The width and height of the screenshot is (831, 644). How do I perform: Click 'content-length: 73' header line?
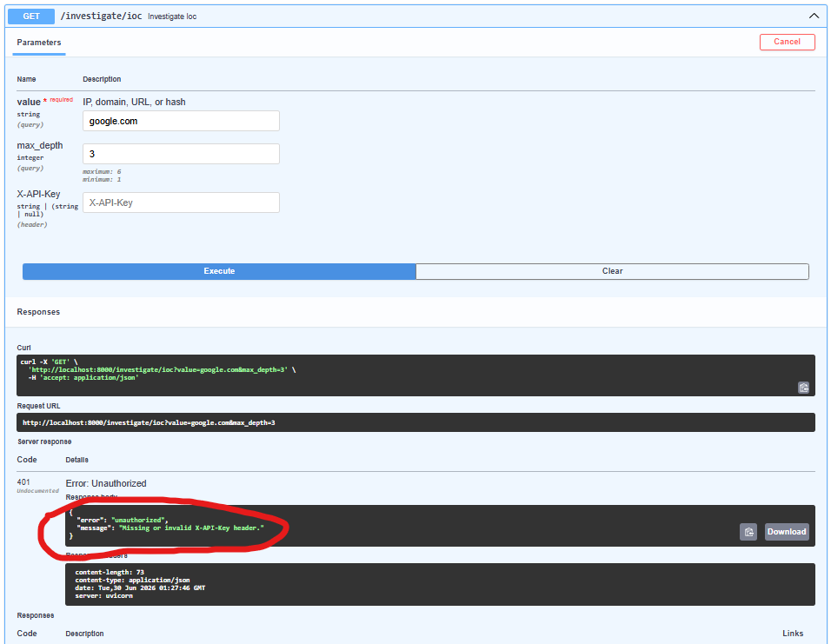[110, 572]
